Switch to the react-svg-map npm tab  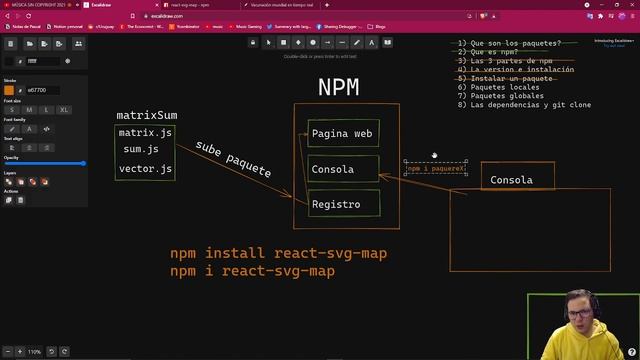(x=199, y=5)
